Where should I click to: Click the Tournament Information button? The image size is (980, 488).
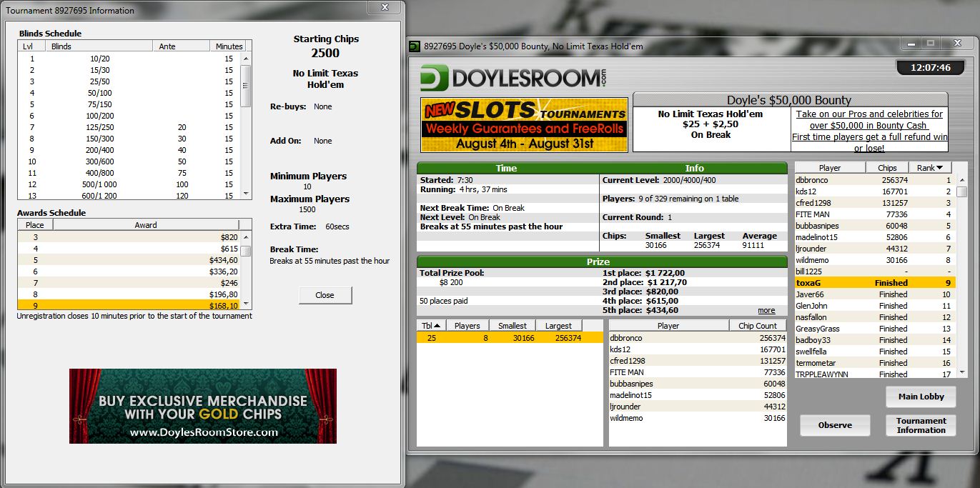click(x=921, y=425)
